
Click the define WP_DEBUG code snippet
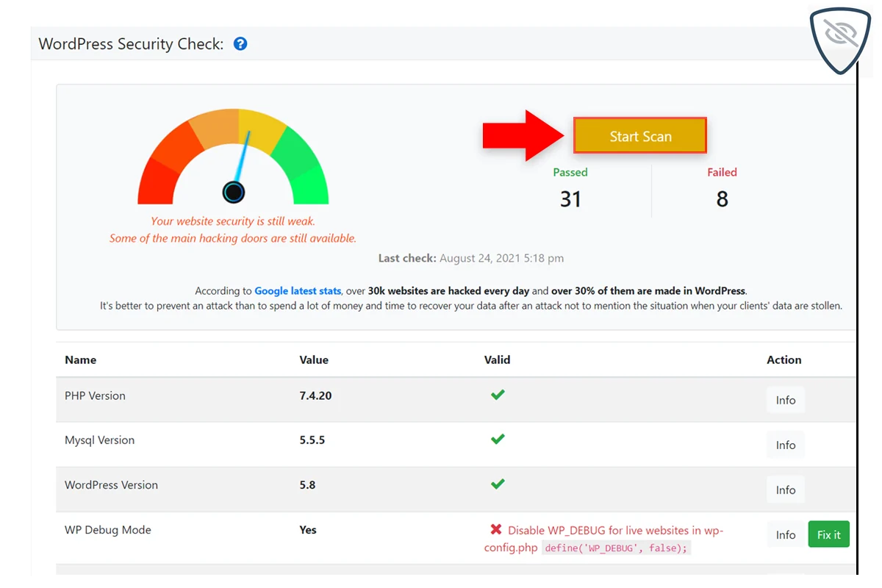pyautogui.click(x=616, y=548)
